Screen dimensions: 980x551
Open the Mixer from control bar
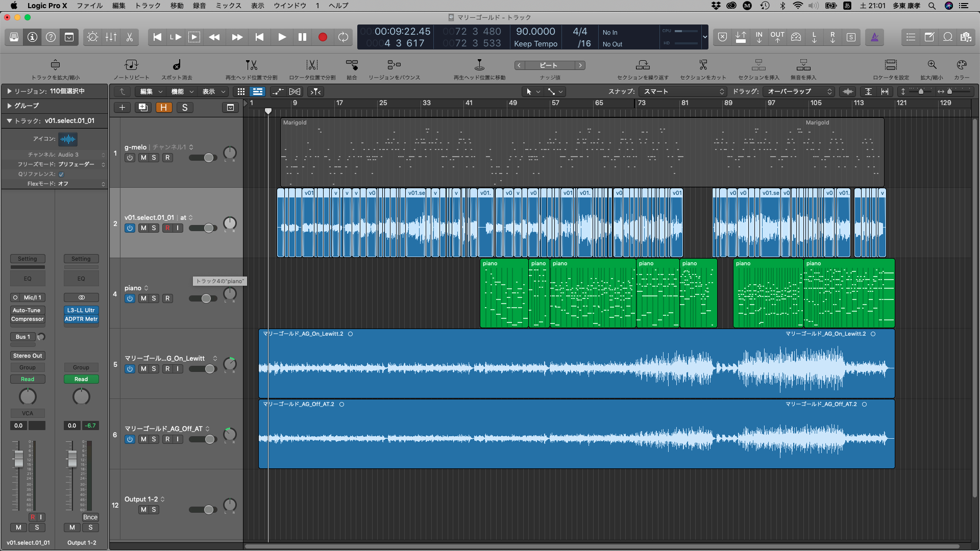pyautogui.click(x=111, y=37)
